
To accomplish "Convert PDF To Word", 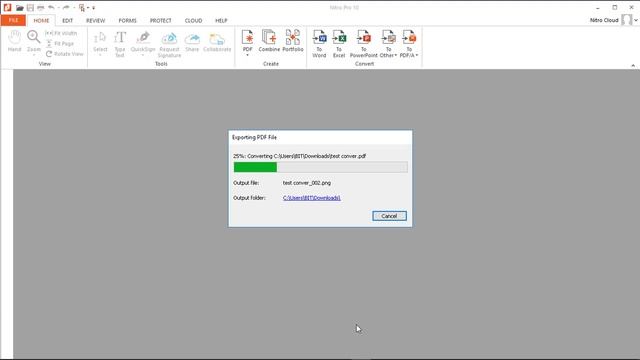I will click(319, 43).
